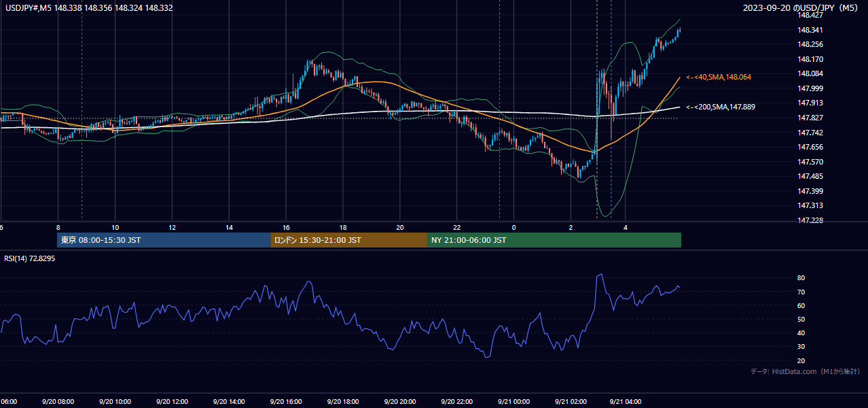Select the 東京 08:00-15:30 JST session bar

164,240
